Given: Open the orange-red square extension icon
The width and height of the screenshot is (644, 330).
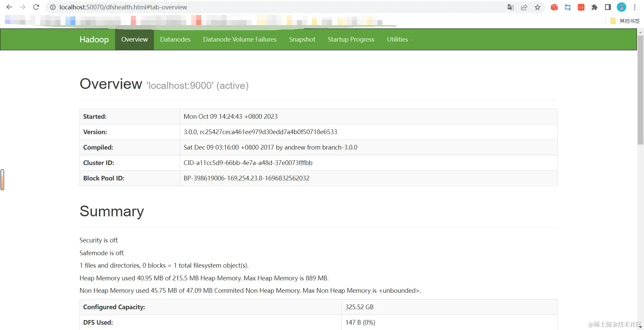Looking at the screenshot, I should pos(581,7).
